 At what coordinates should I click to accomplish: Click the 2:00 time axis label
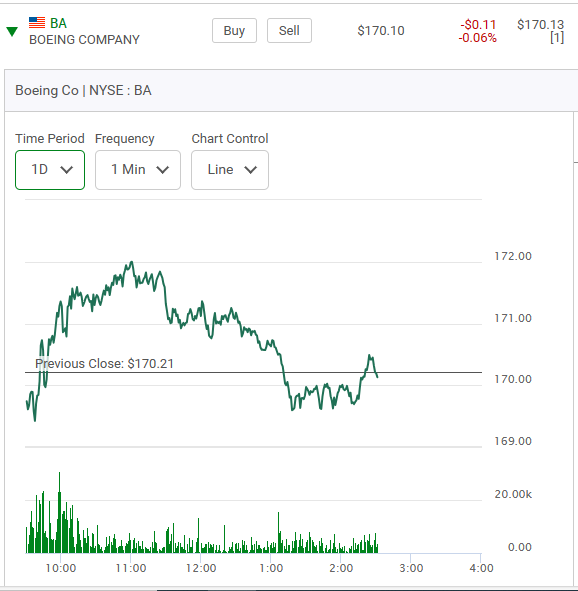pyautogui.click(x=341, y=568)
